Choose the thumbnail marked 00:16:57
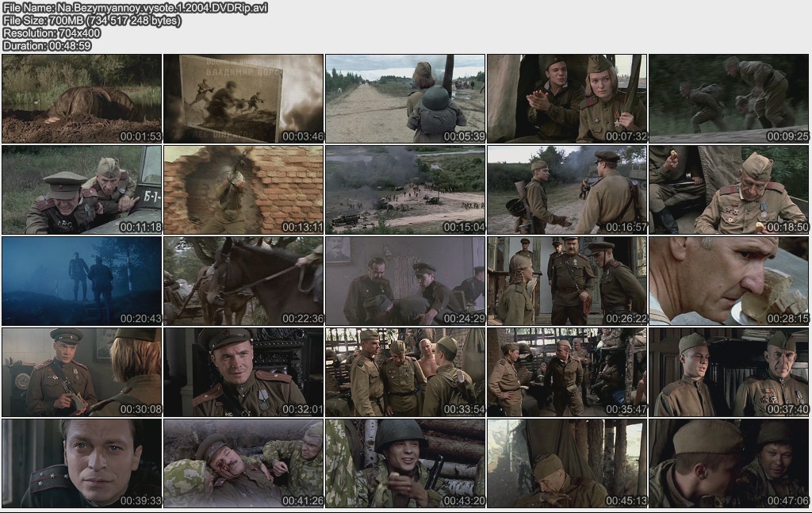The width and height of the screenshot is (812, 513). pyautogui.click(x=567, y=190)
